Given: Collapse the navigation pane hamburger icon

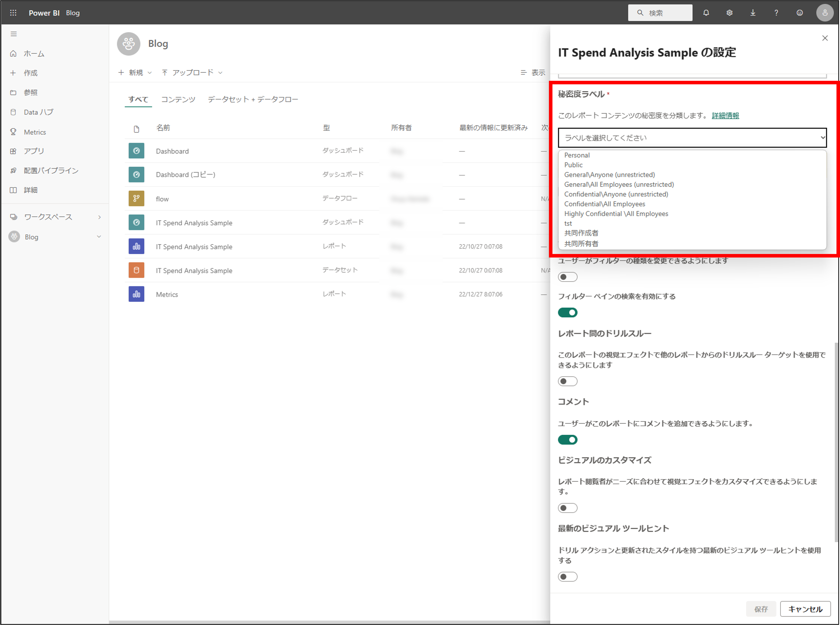Looking at the screenshot, I should (x=14, y=34).
